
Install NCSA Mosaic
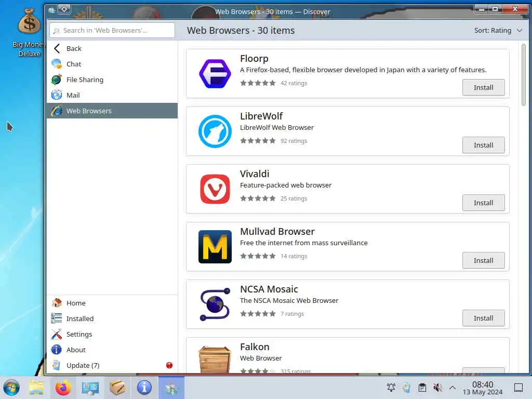click(x=483, y=318)
